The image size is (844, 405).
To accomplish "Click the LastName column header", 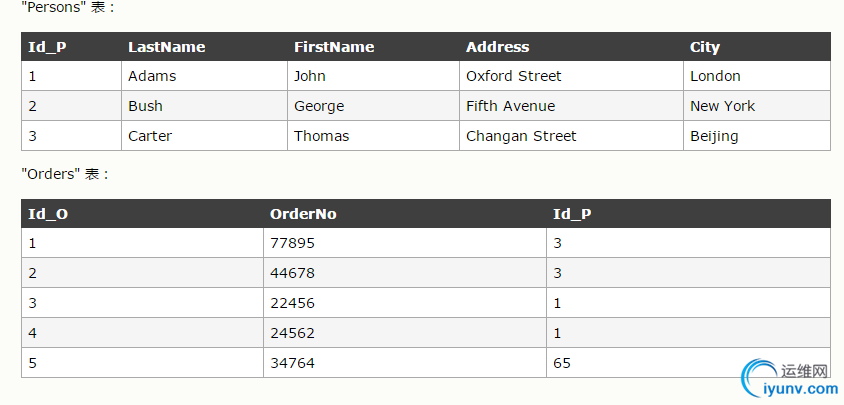I will pyautogui.click(x=166, y=47).
